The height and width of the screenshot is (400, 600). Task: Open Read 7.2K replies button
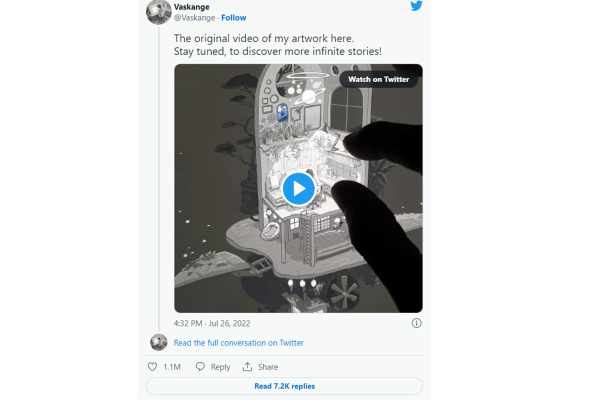coord(284,386)
